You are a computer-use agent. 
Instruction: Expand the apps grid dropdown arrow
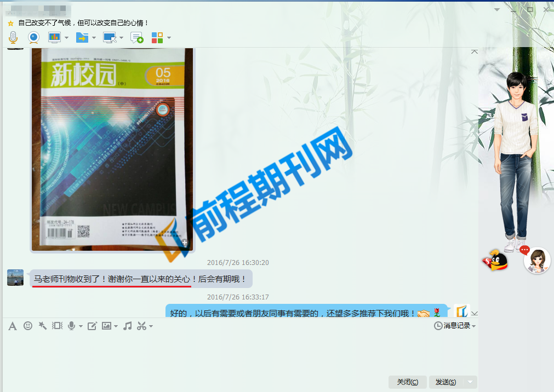[x=169, y=38]
